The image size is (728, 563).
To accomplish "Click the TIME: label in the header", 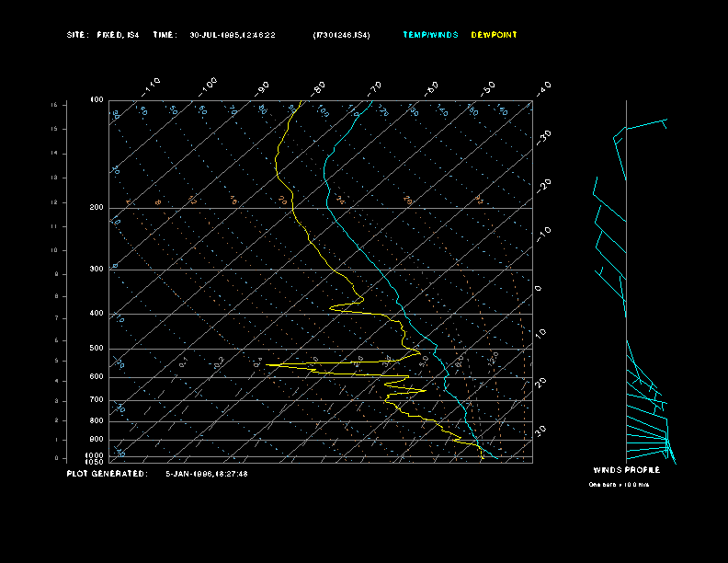I will pyautogui.click(x=165, y=35).
